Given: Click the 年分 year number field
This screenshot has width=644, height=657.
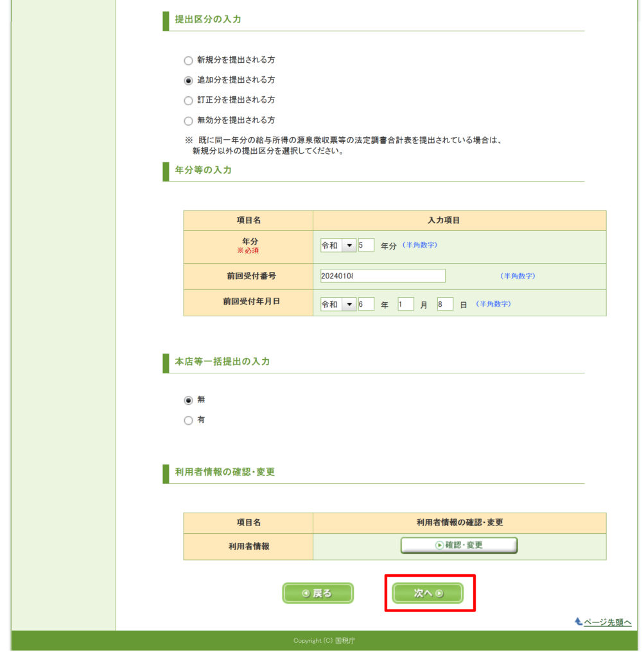Looking at the screenshot, I should [366, 245].
